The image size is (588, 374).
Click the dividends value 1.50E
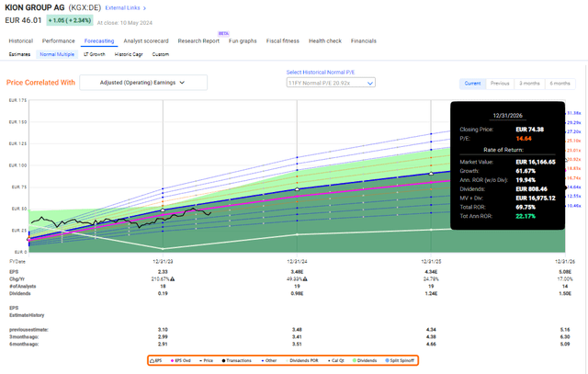[565, 293]
